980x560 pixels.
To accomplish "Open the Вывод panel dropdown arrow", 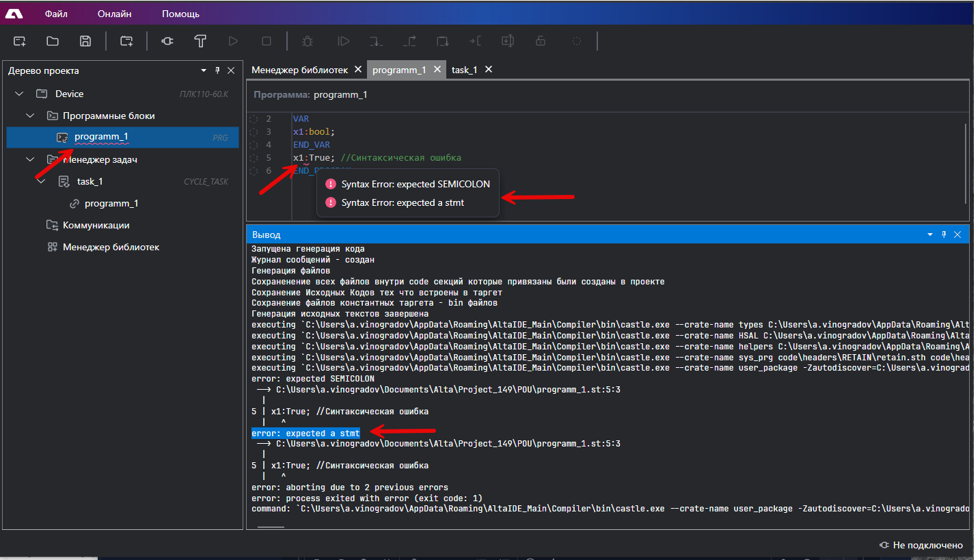I will coord(930,235).
